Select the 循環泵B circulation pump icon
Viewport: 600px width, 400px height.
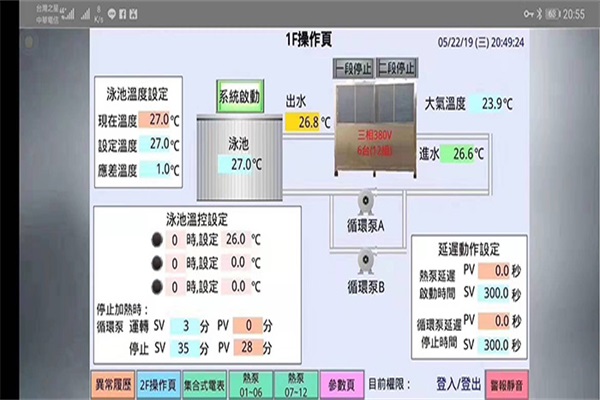point(366,261)
